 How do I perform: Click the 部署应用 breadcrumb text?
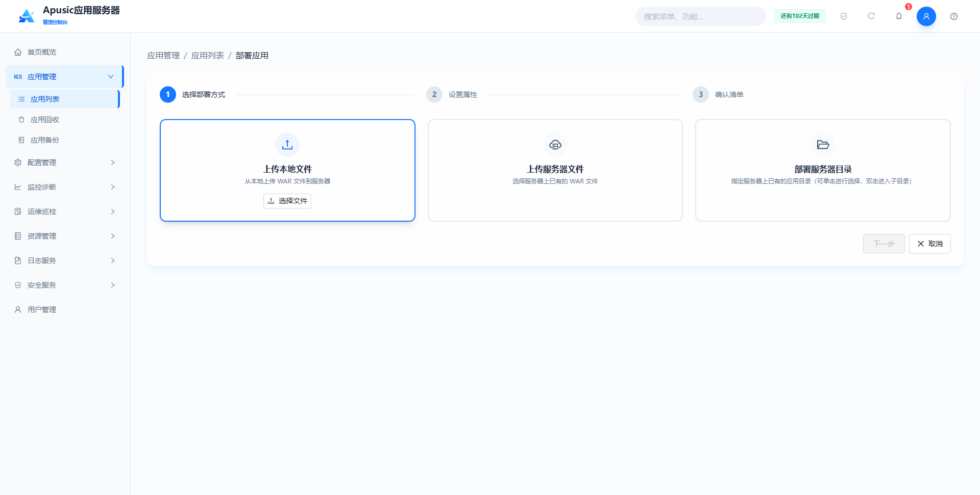click(x=252, y=55)
